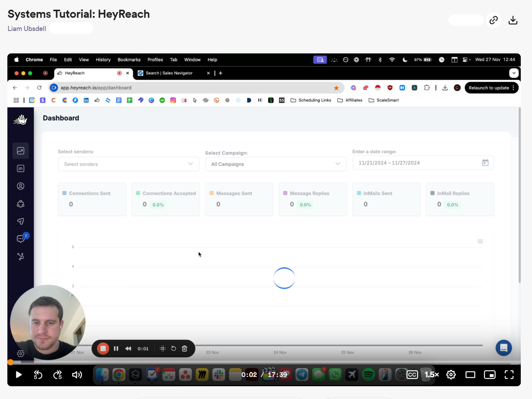Viewport: 532px width, 399px height.
Task: Click Message Replies stat card
Action: click(313, 199)
